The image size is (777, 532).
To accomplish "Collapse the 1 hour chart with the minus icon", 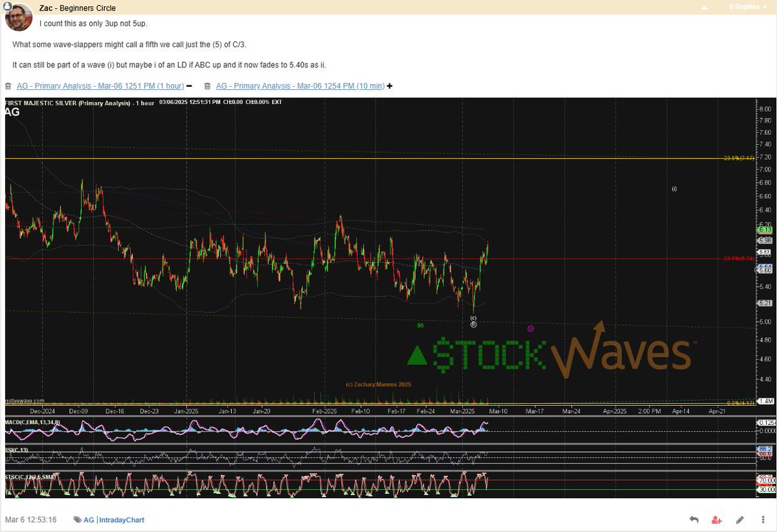I will click(x=189, y=86).
